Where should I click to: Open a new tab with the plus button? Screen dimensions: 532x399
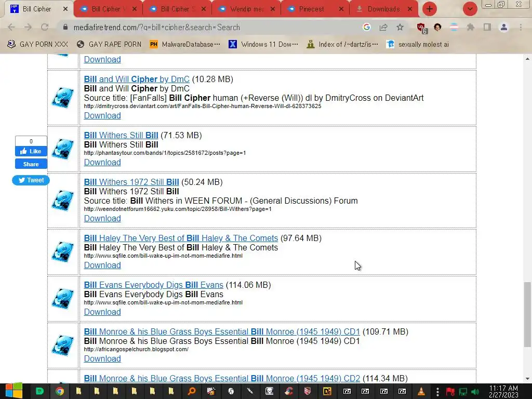pyautogui.click(x=430, y=9)
